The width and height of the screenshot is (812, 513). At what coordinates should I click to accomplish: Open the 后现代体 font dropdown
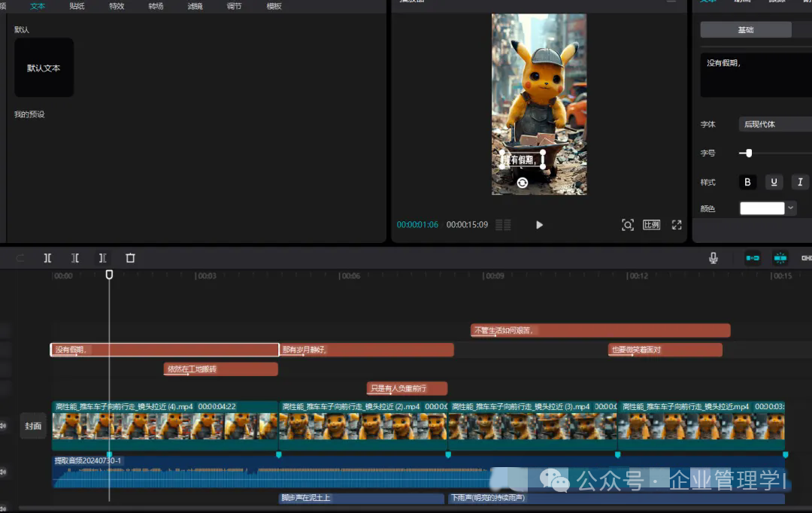click(x=775, y=124)
